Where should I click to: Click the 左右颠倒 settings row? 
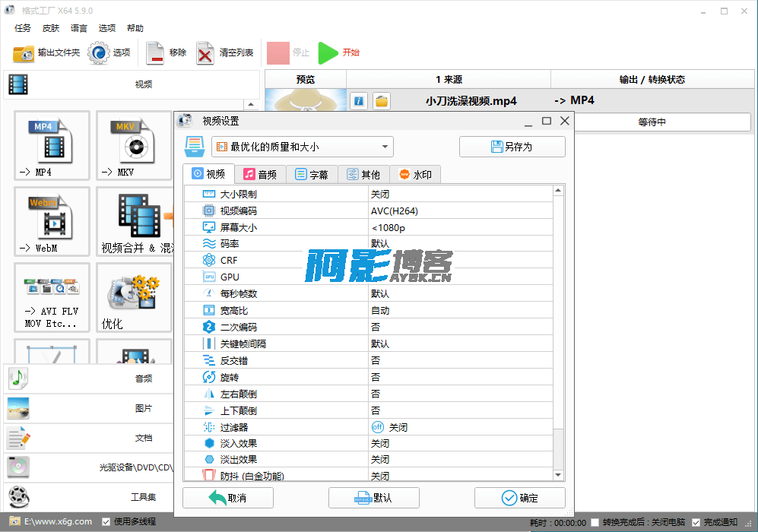[x=369, y=394]
